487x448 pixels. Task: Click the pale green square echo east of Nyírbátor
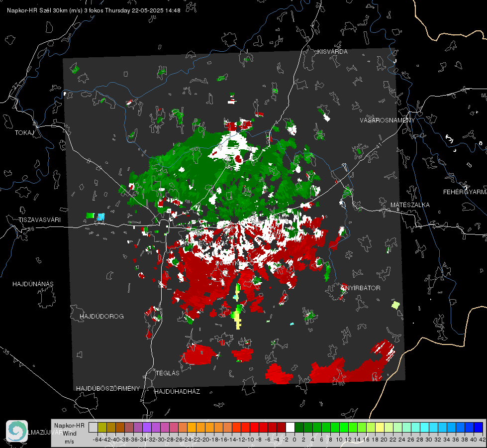click(x=395, y=305)
